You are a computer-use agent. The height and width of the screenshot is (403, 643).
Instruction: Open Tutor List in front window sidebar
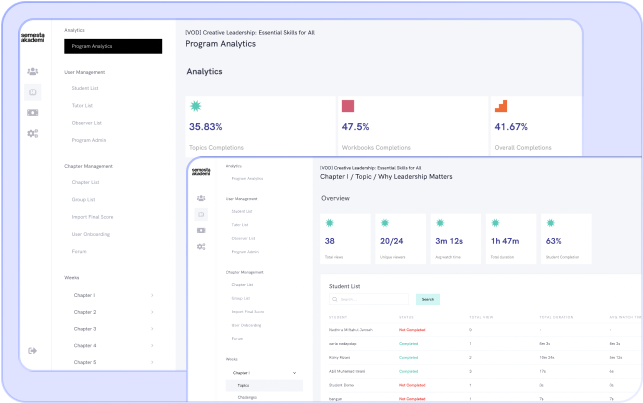pos(240,225)
